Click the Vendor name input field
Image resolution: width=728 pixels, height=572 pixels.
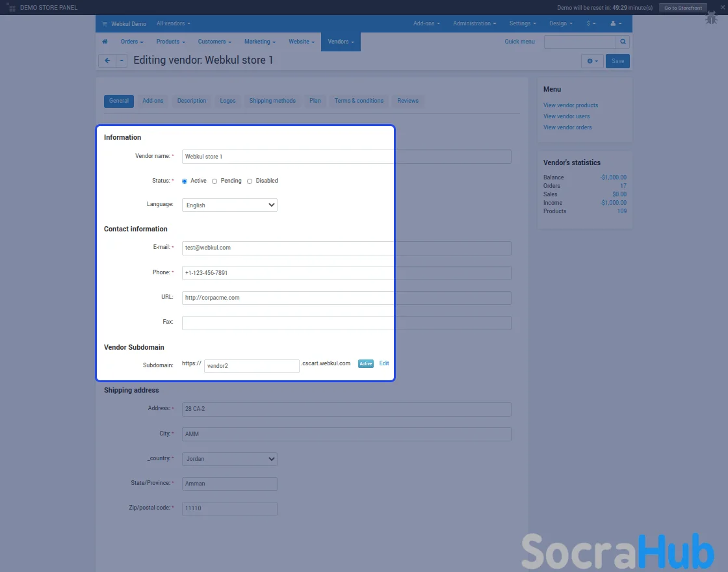coord(346,157)
